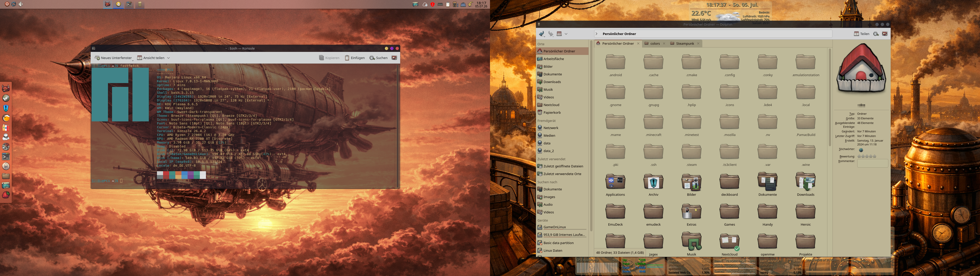Click Kopieren button in Konsole
980x276 pixels.
coord(329,58)
